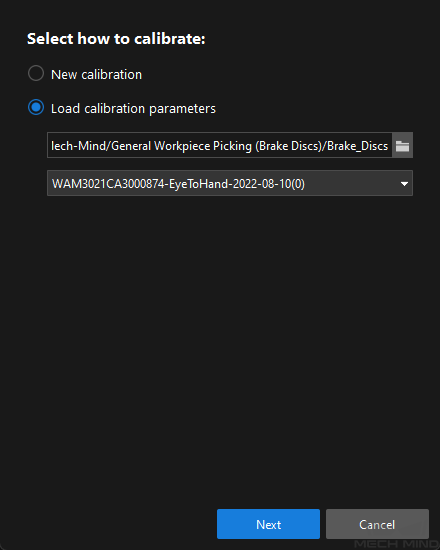Dismiss the dialog with the Cancel button
440x550 pixels.
(377, 524)
